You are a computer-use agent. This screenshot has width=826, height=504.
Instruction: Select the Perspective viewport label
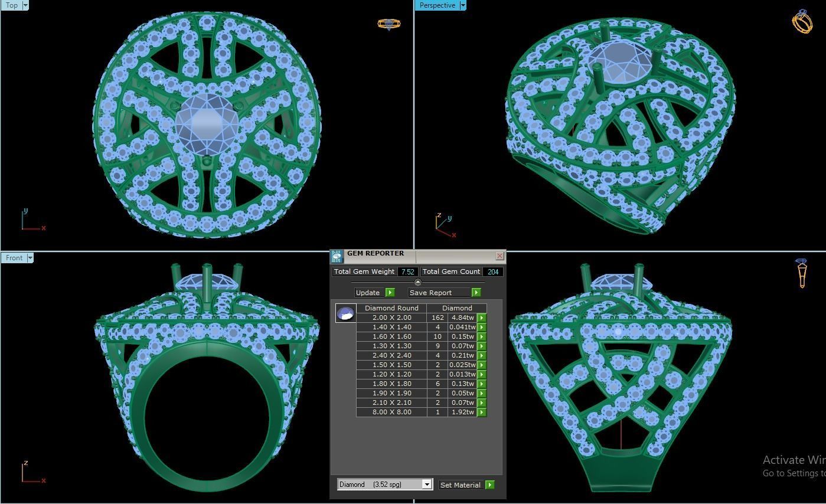tap(437, 5)
